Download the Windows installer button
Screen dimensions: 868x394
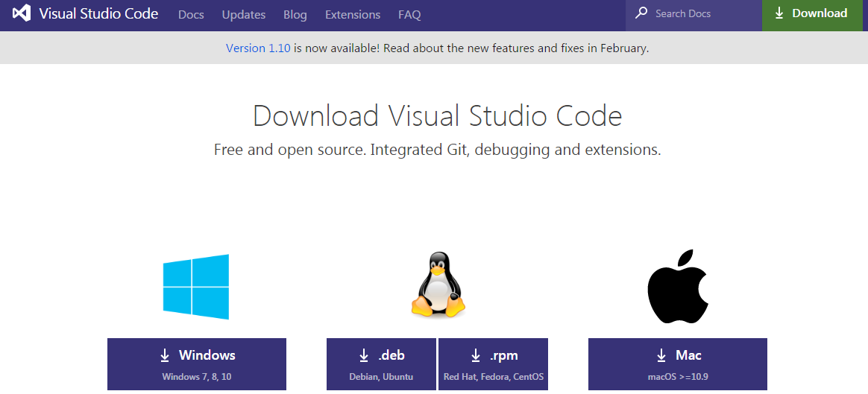[197, 364]
